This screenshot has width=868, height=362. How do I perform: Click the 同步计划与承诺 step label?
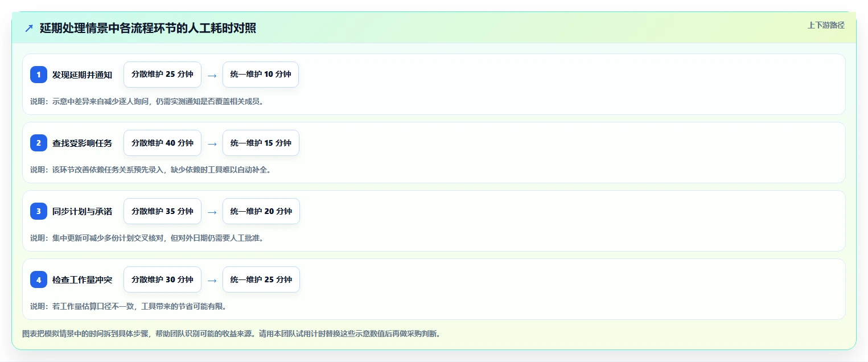tap(82, 211)
